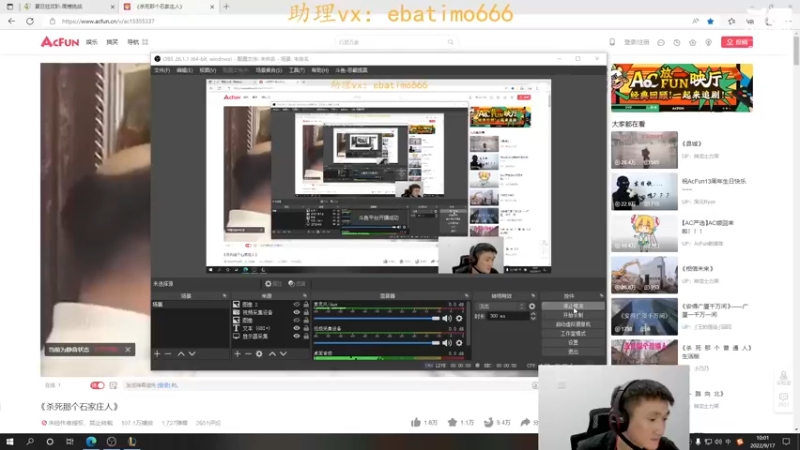800x450 pixels.
Task: Click the AcFun search magnifier icon
Action: point(451,42)
